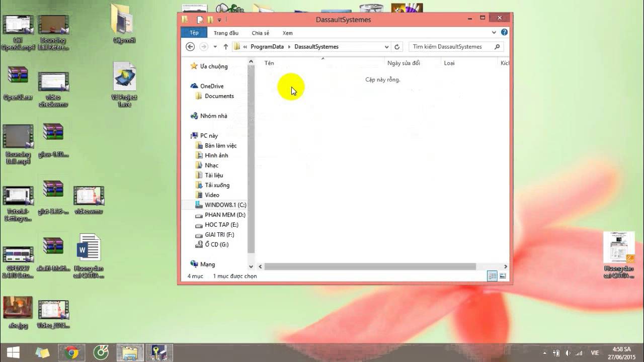Select the Cặp mới folder on the desktop
Viewport: 644px width, 362px height.
[x=124, y=24]
